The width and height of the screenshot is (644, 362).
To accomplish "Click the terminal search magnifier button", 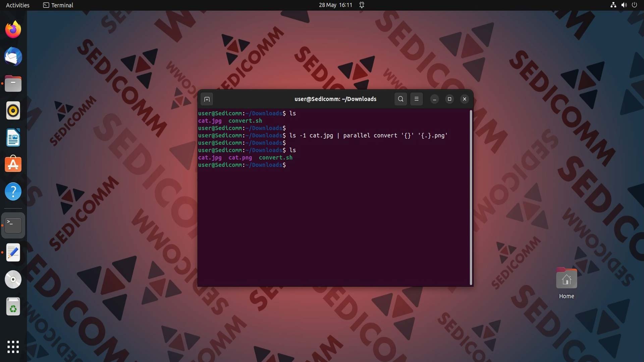I will pos(400,99).
